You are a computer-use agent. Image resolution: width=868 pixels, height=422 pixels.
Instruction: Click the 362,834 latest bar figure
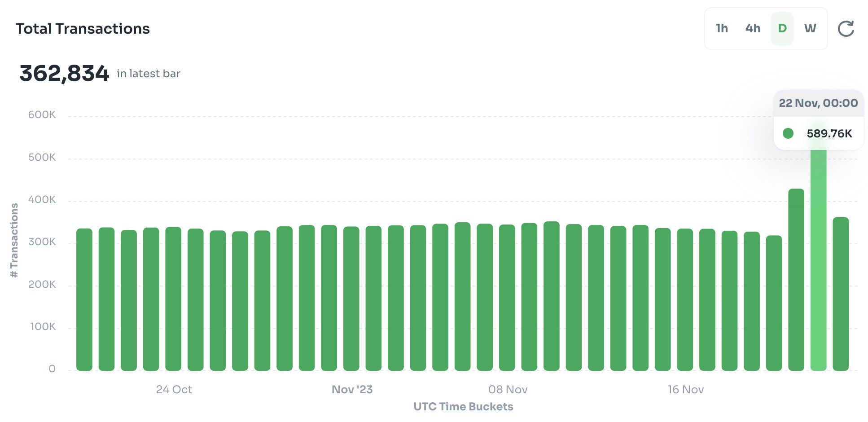(64, 73)
